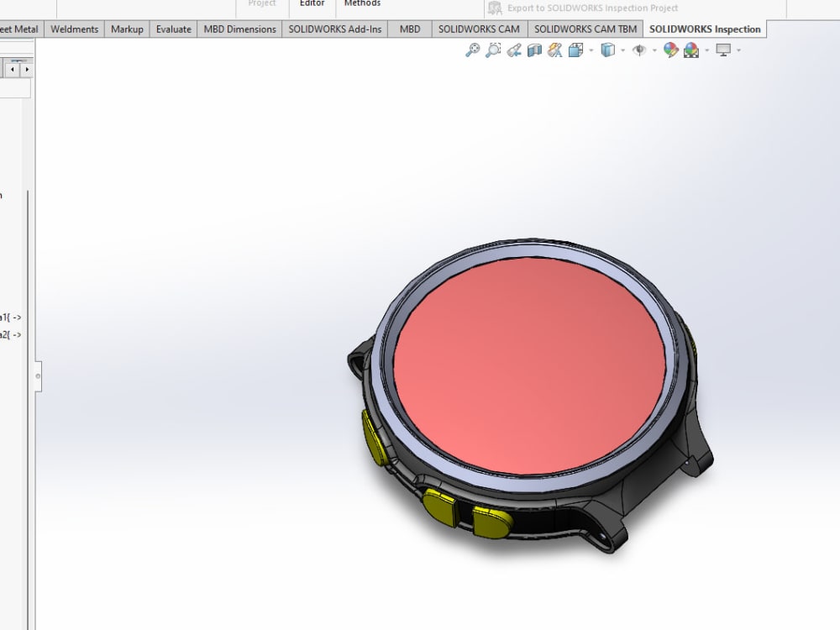
Task: Select the red watch face surface
Action: coord(529,366)
